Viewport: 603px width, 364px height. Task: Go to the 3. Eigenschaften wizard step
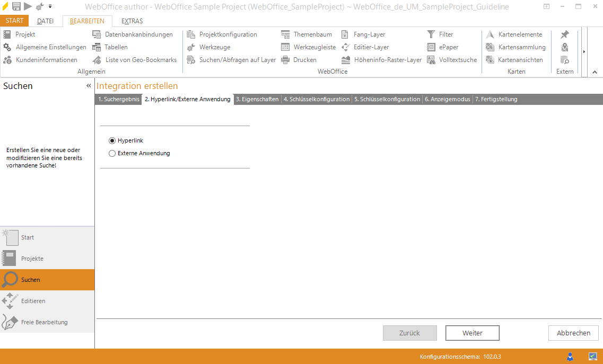pos(257,100)
